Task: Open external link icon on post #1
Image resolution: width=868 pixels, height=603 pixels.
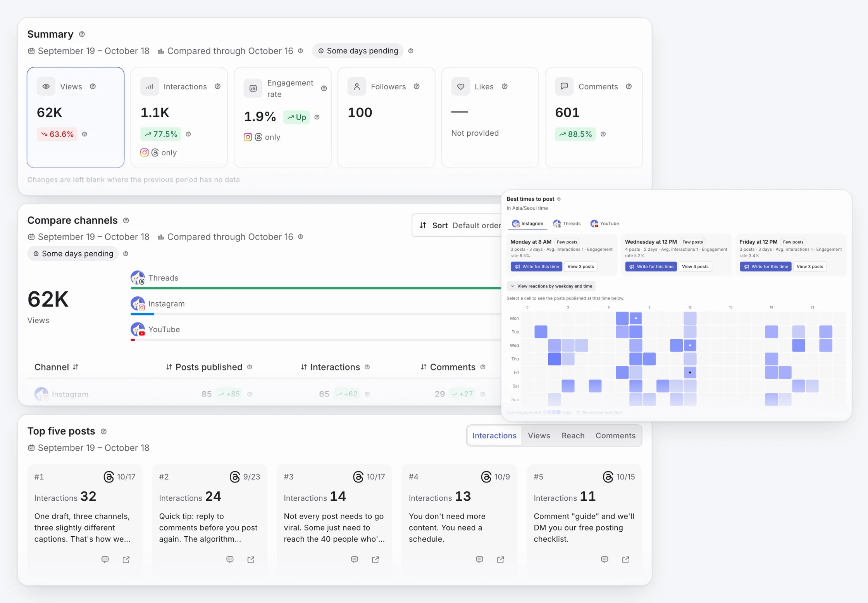Action: coord(126,559)
